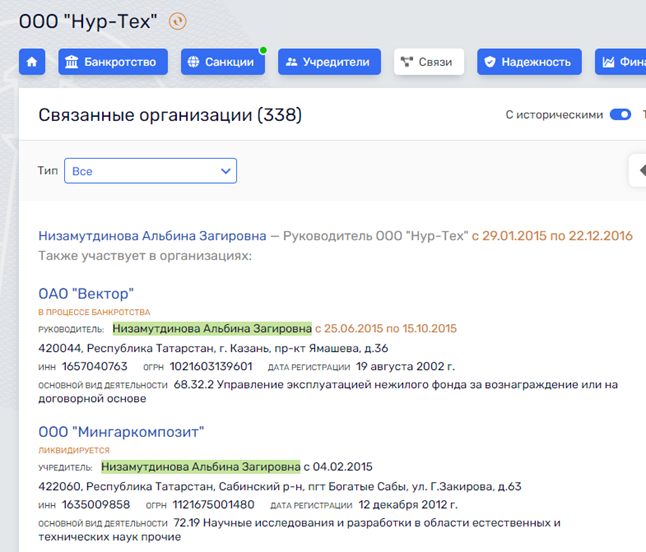This screenshot has height=552, width=646.
Task: Click the В ПРОЦЕССЕ БАНКРОТСТВА status label
Action: [94, 312]
